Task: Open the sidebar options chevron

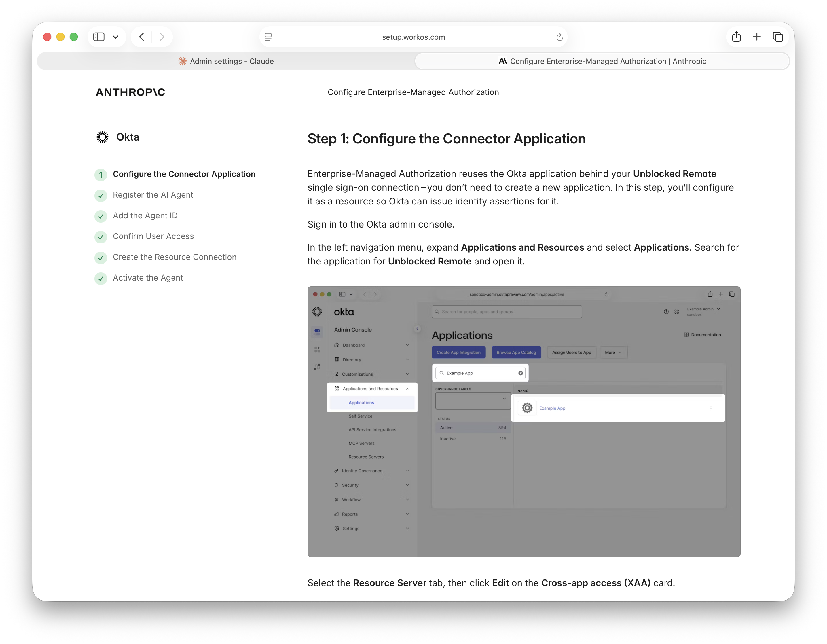Action: click(115, 37)
